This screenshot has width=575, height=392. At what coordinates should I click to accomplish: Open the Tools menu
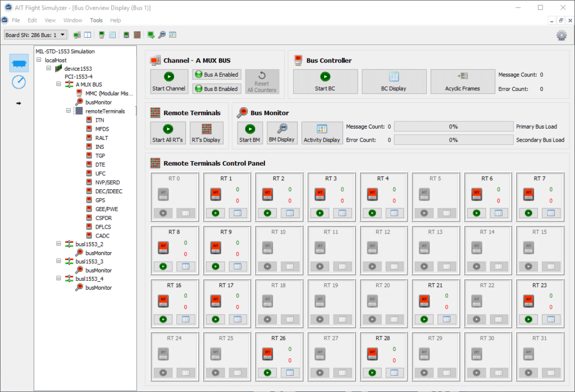[96, 20]
